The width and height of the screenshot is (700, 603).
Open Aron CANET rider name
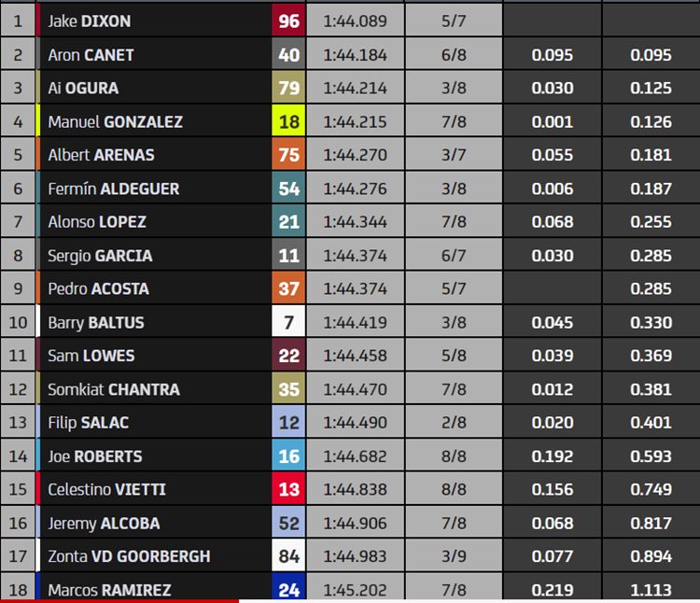coord(91,55)
